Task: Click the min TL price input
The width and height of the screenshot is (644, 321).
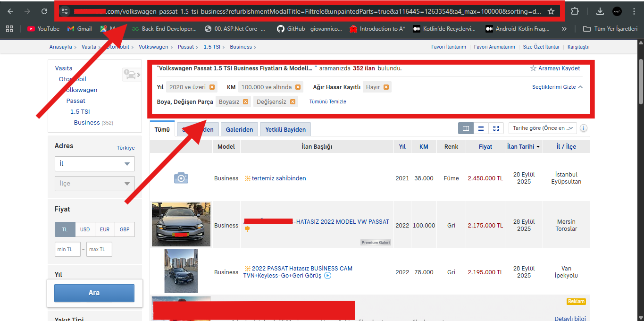Action: point(67,249)
